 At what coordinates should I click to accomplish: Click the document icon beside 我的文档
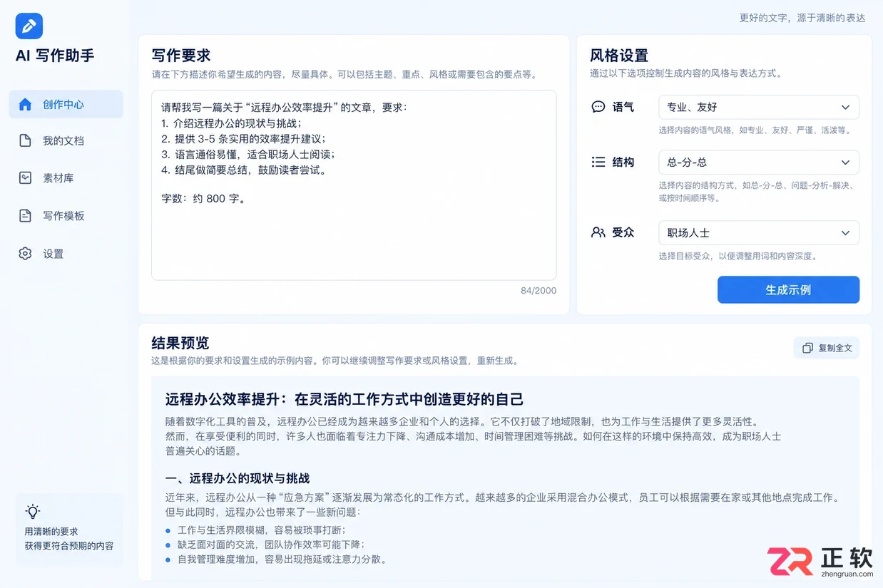pyautogui.click(x=25, y=140)
